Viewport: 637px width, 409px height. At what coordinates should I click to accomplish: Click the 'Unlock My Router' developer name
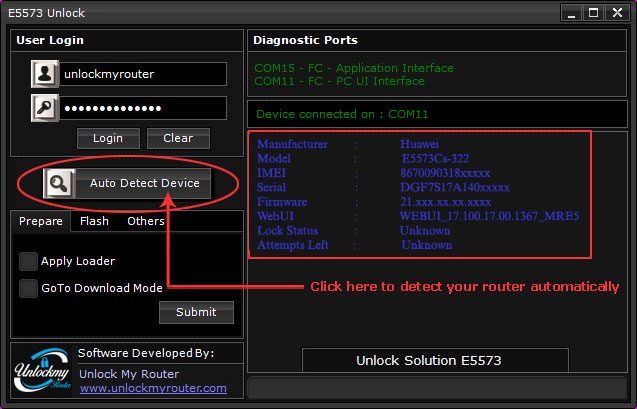[x=129, y=374]
